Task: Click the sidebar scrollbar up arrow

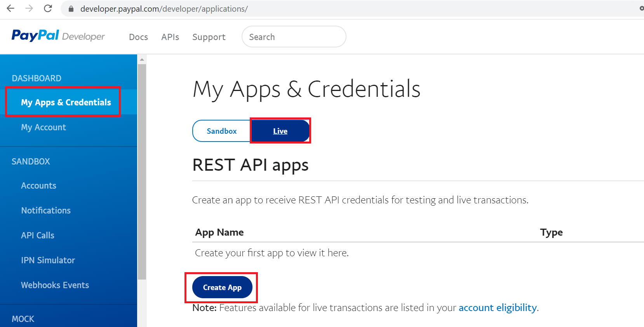Action: (x=142, y=59)
